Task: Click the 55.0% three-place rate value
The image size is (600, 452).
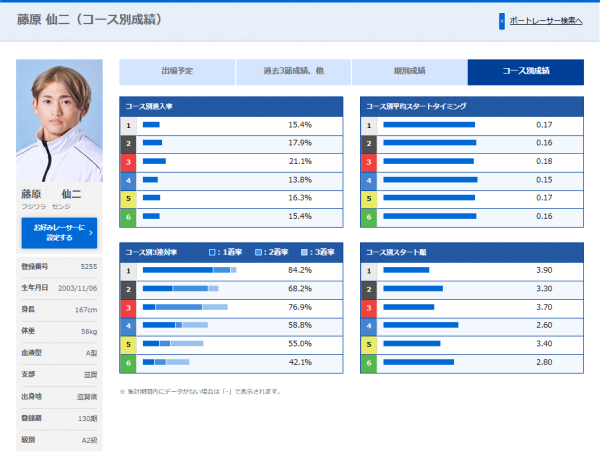Action: (x=300, y=344)
